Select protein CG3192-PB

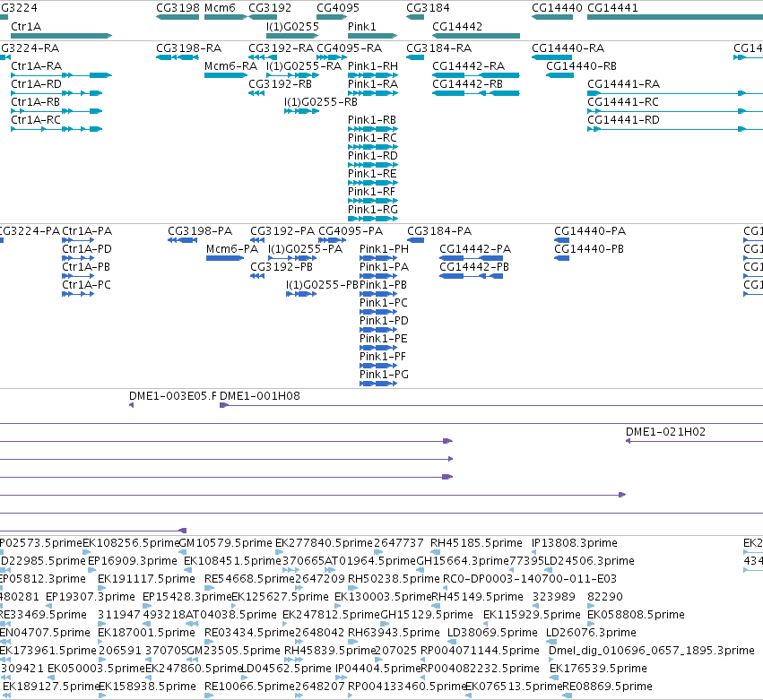(x=257, y=276)
